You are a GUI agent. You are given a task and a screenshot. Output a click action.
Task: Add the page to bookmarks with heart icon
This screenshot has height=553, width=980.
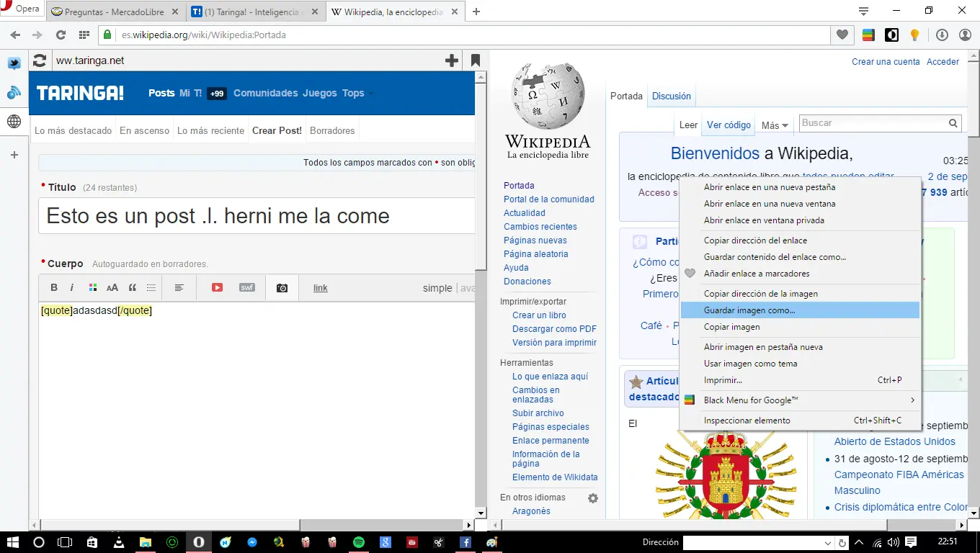tap(842, 35)
